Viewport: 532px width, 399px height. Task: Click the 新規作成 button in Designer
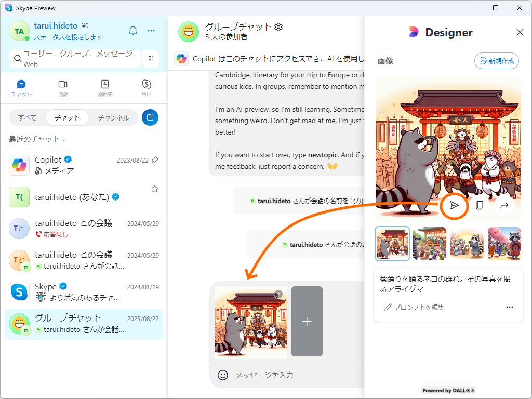496,61
